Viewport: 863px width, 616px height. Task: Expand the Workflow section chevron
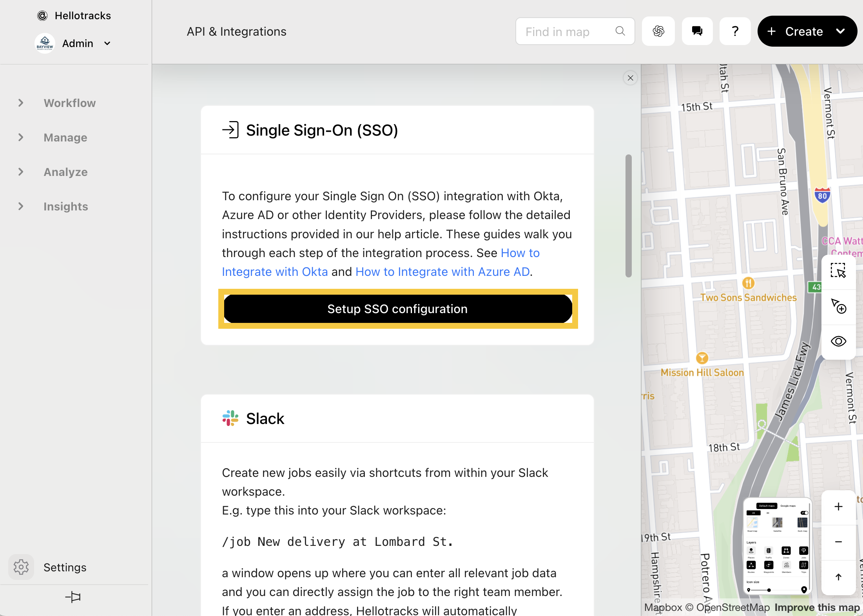click(21, 103)
